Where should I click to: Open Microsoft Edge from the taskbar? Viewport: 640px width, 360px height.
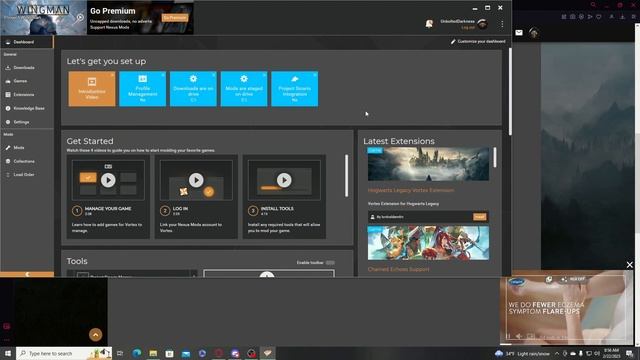[137, 353]
